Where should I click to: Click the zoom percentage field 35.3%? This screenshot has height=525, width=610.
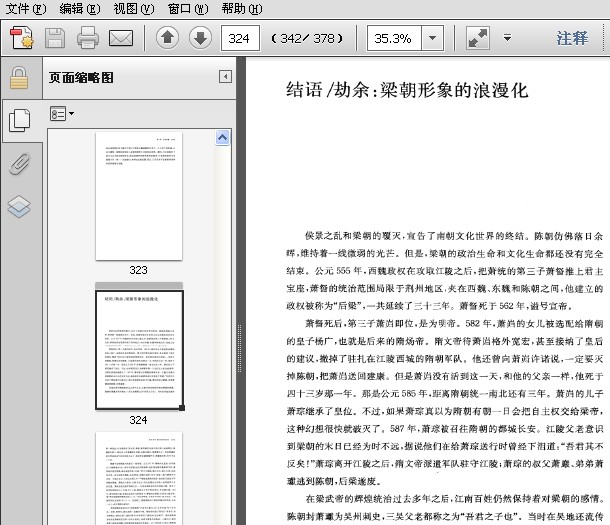pos(394,38)
